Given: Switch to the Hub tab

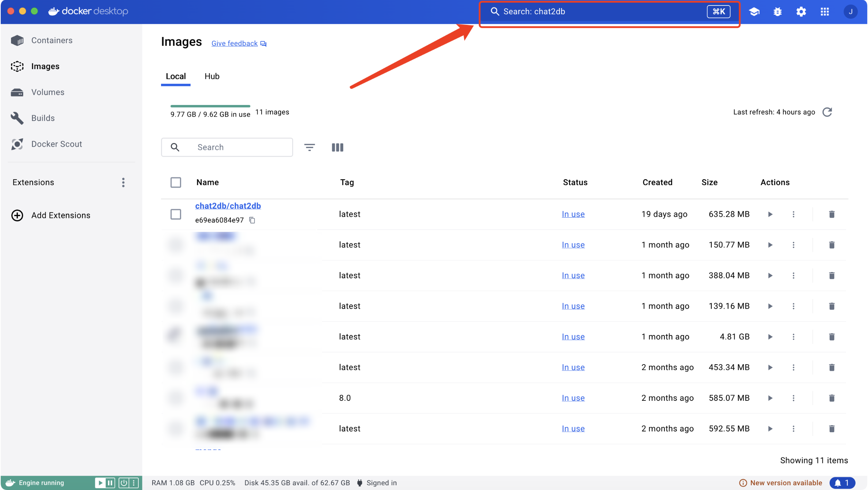Looking at the screenshot, I should (212, 76).
